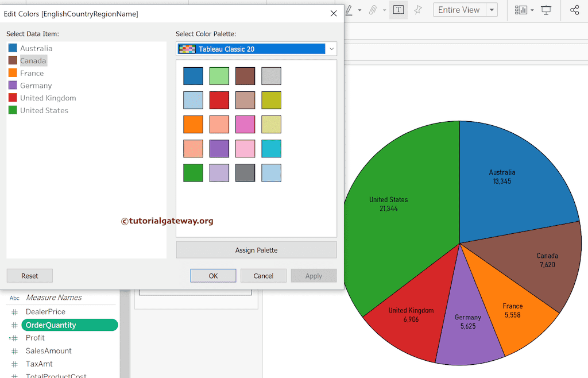Expand the Tableau Classic 20 palette dropdown
Screen dimensions: 588x378
coord(331,49)
